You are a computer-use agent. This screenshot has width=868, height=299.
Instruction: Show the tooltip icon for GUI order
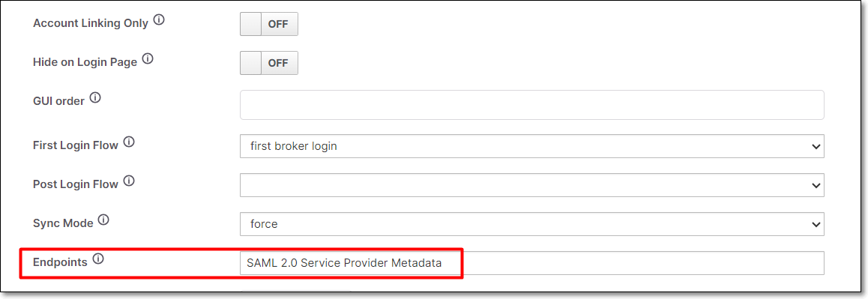[95, 98]
